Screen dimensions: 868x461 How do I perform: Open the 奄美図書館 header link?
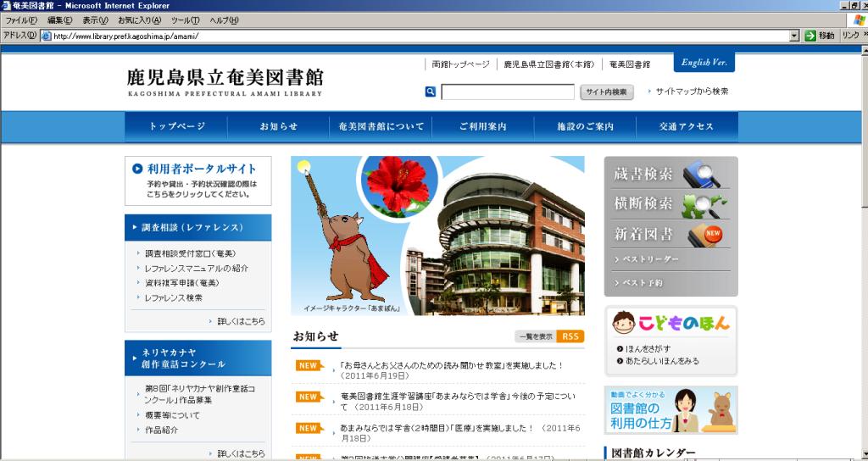pyautogui.click(x=630, y=64)
